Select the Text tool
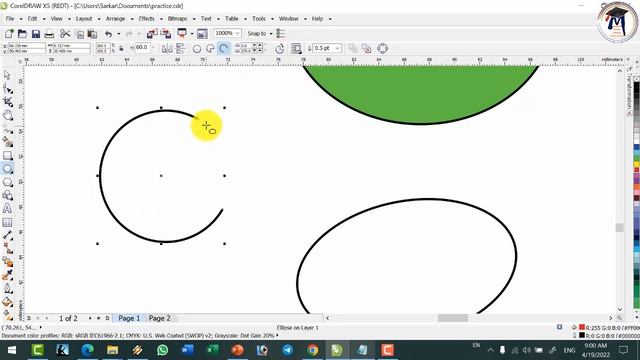 [x=7, y=209]
